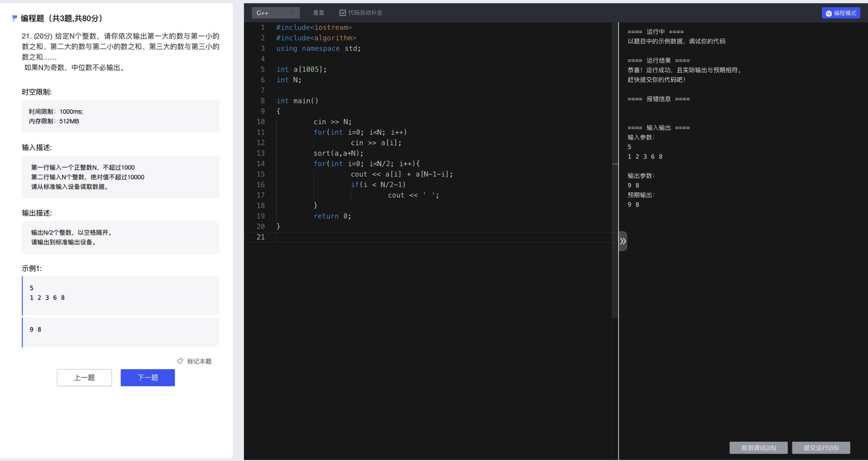Viewport: 868px width, 461px height.
Task: Click the 标记本题 mark-question link
Action: point(199,361)
